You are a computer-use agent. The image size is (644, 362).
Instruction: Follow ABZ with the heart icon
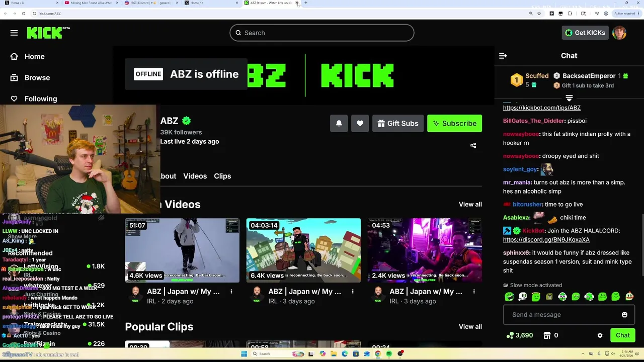click(360, 123)
